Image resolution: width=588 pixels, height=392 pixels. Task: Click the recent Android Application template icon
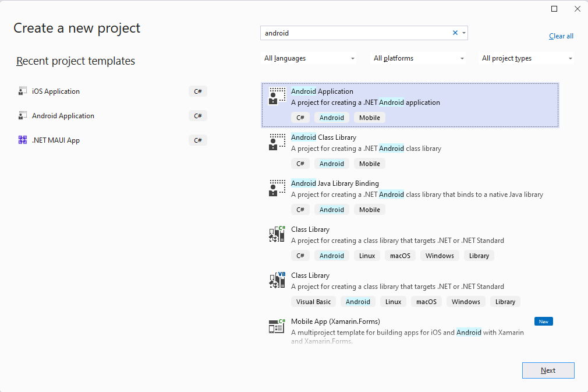click(x=23, y=115)
